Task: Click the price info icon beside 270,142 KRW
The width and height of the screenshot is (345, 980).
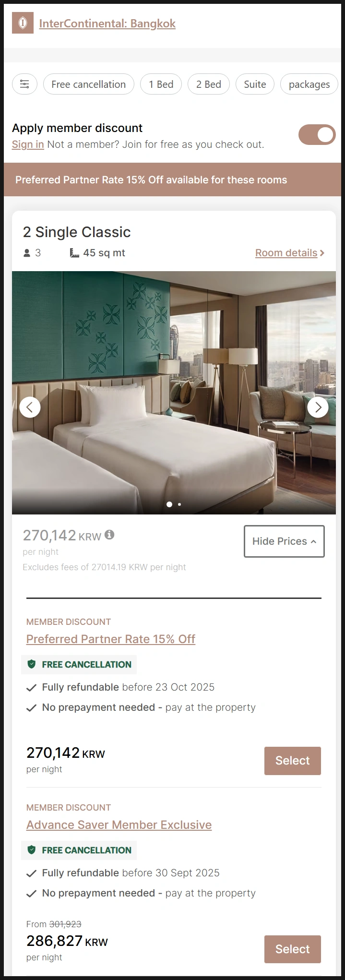Action: (109, 535)
